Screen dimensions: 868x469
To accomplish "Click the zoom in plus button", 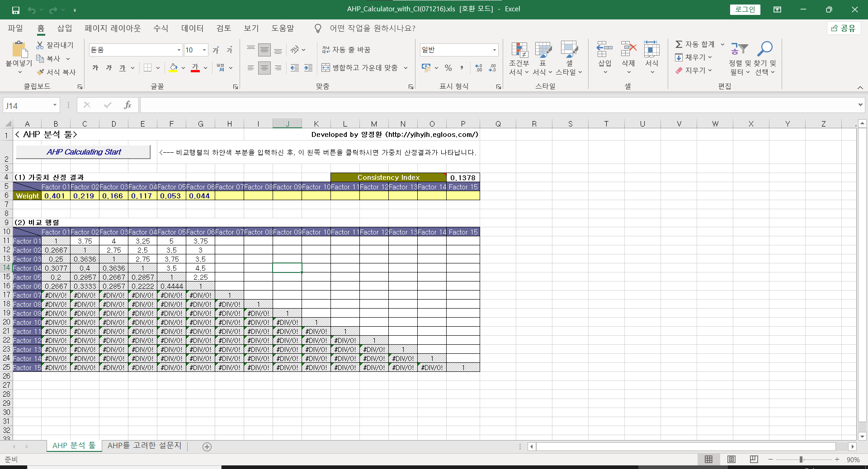I will [x=837, y=460].
